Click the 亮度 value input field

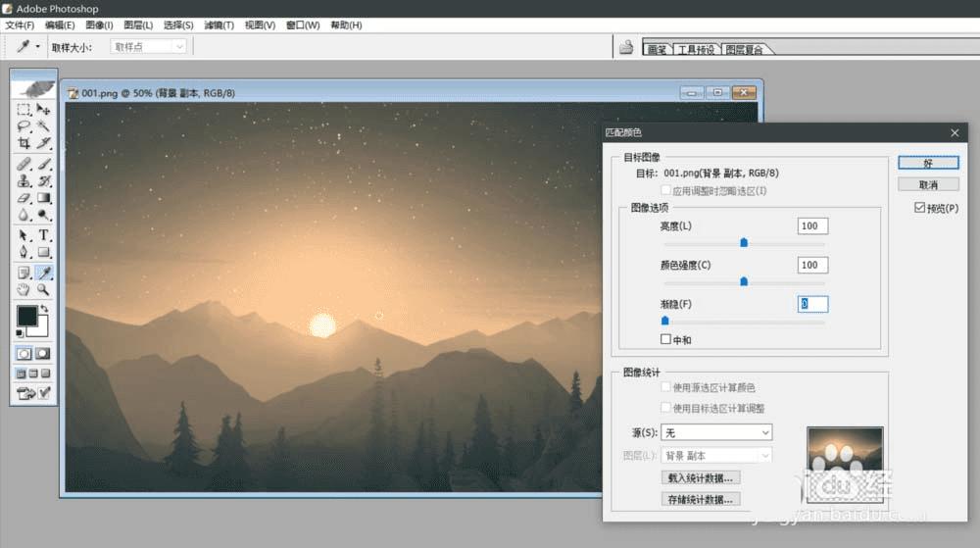(x=812, y=225)
